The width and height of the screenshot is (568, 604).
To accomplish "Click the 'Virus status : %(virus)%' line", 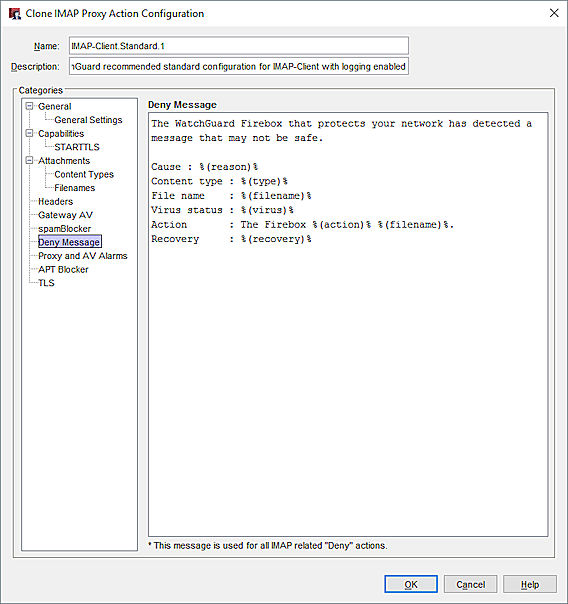I will pos(222,210).
